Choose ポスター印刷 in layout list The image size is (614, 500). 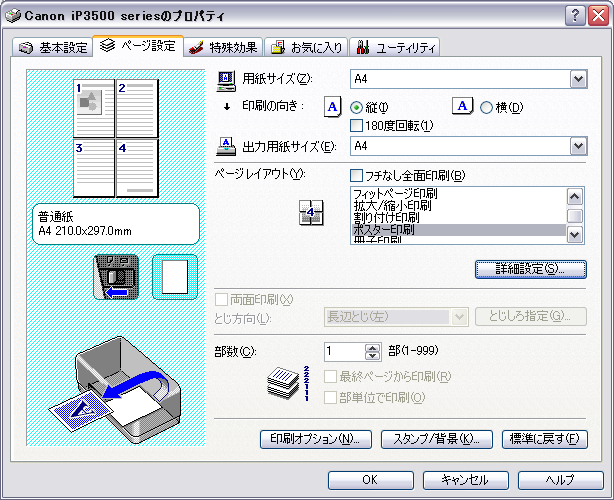coord(459,230)
